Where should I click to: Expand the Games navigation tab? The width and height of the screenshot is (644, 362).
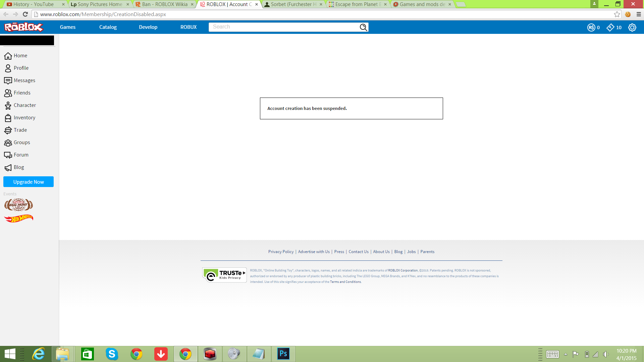tap(68, 27)
